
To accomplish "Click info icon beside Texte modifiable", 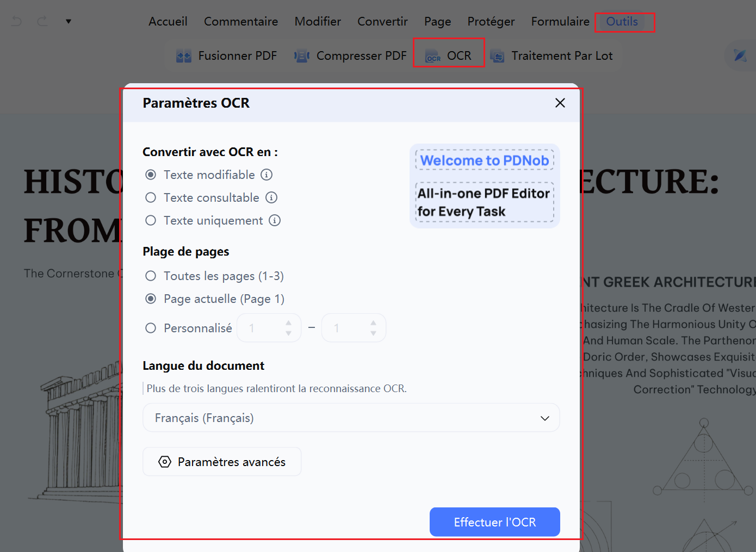I will 267,175.
